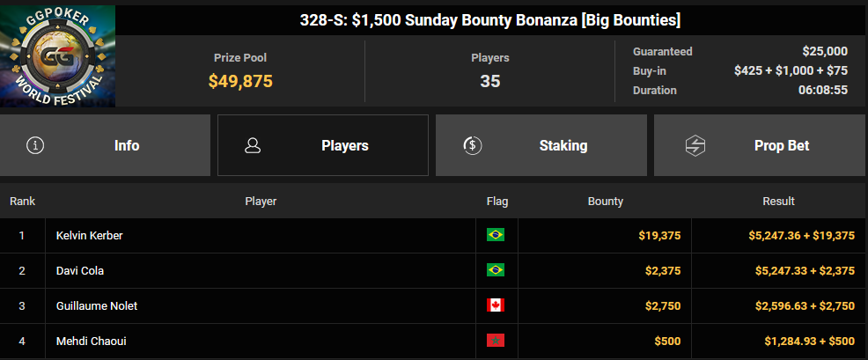Click the $49,875 prize pool amount
Image resolution: width=868 pixels, height=360 pixels.
(x=240, y=81)
